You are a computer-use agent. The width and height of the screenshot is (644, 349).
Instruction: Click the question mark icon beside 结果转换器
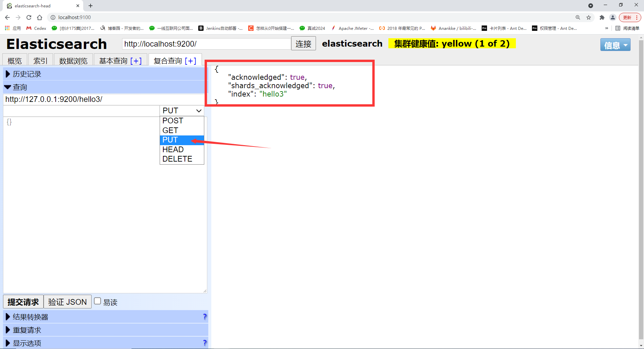coord(205,316)
